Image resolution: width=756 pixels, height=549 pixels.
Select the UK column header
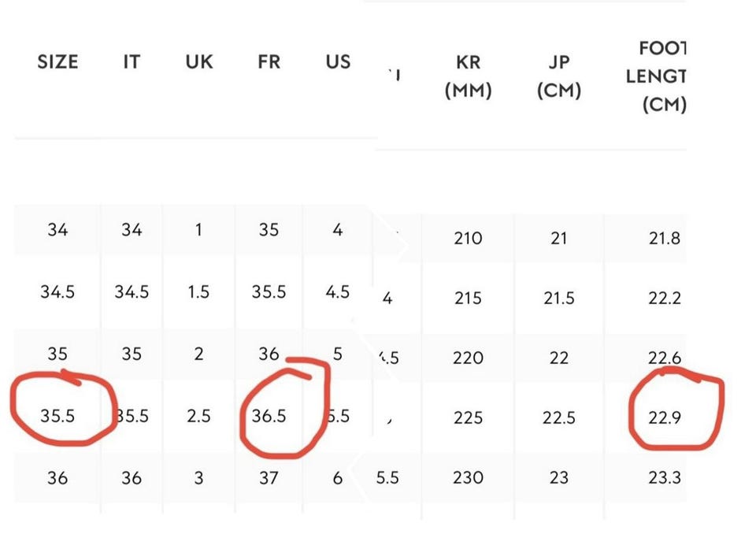(198, 61)
